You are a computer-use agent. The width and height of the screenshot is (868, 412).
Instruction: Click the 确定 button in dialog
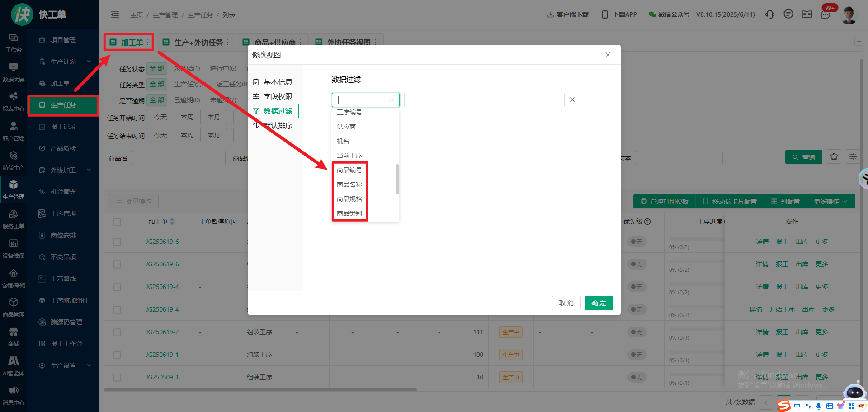coord(599,303)
